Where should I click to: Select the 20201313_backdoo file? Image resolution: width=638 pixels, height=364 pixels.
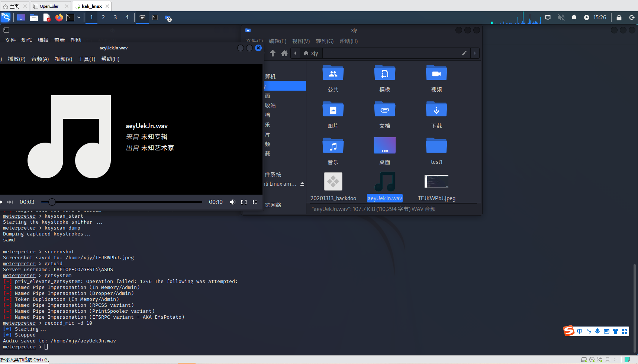[333, 187]
